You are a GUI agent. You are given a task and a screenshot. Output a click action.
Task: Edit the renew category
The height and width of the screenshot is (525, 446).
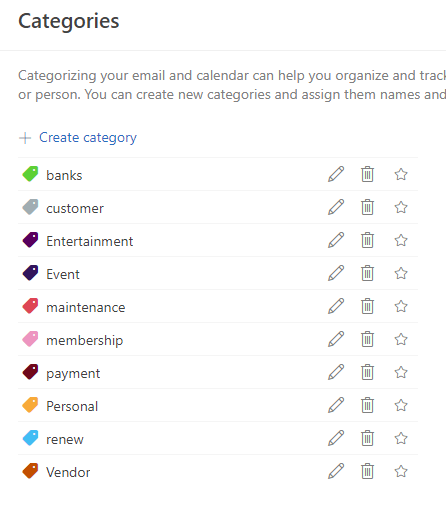click(336, 438)
